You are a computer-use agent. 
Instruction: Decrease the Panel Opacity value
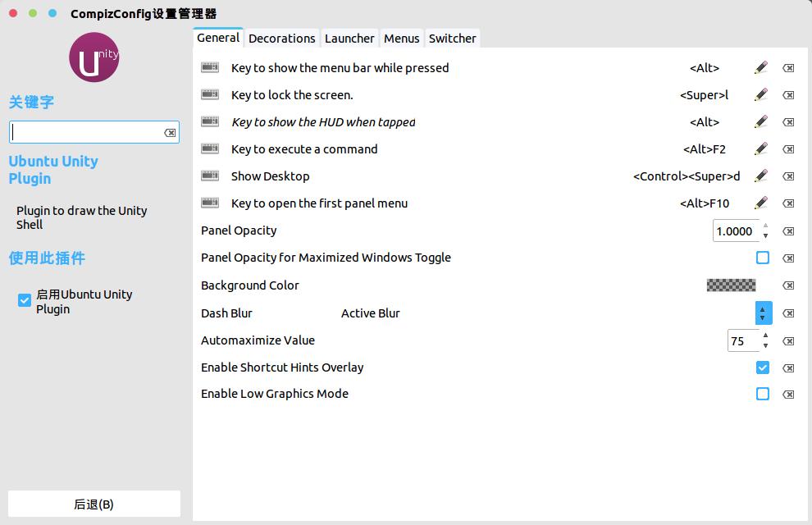pyautogui.click(x=765, y=236)
